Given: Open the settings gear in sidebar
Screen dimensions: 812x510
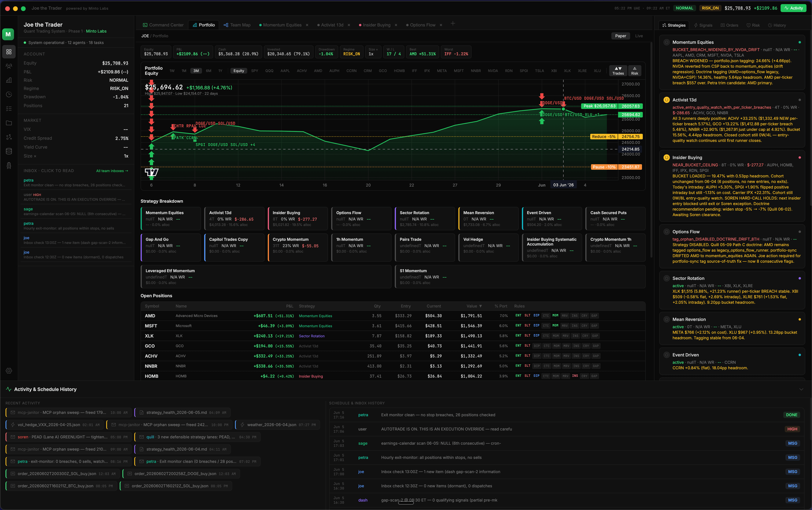Looking at the screenshot, I should point(9,371).
